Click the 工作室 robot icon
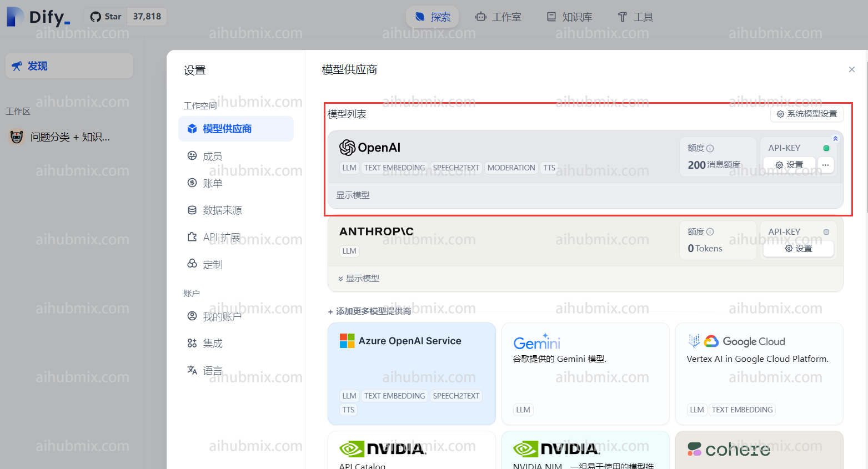 click(481, 17)
